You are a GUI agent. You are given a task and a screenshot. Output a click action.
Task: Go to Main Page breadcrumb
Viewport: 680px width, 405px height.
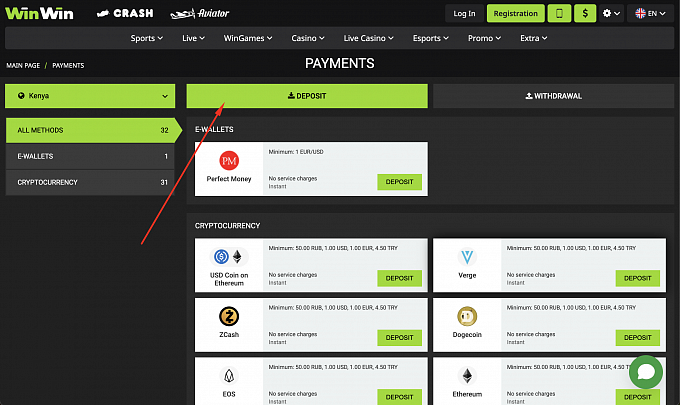click(x=23, y=65)
